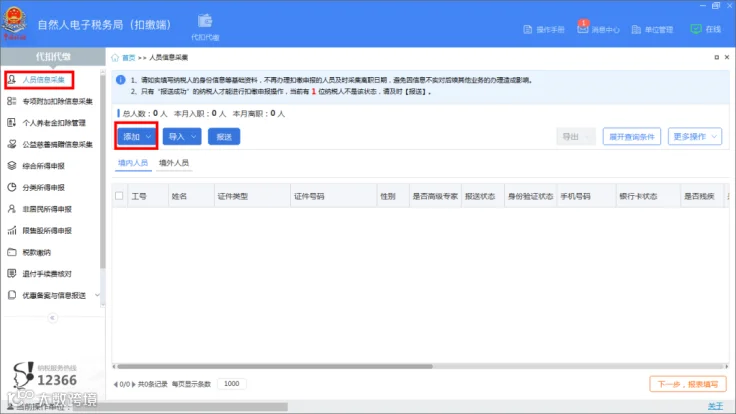Screen dimensions: 736x414
Task: Open the 导出 dropdown button
Action: 575,137
